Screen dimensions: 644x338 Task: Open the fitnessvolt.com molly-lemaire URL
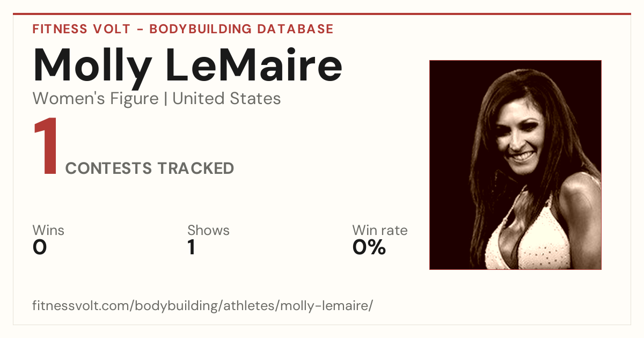[202, 306]
